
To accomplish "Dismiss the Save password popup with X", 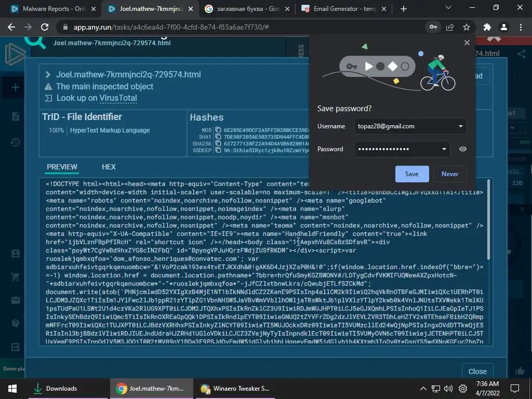I will pyautogui.click(x=467, y=43).
